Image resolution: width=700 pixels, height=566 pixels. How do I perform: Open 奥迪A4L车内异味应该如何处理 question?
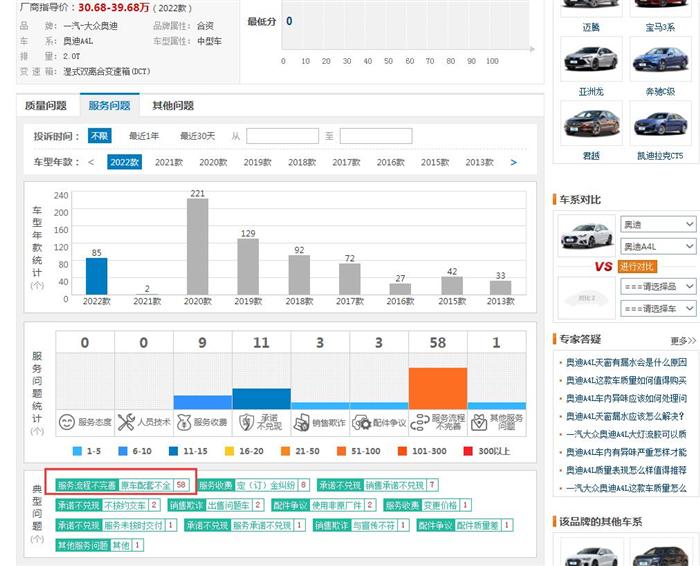pos(626,398)
